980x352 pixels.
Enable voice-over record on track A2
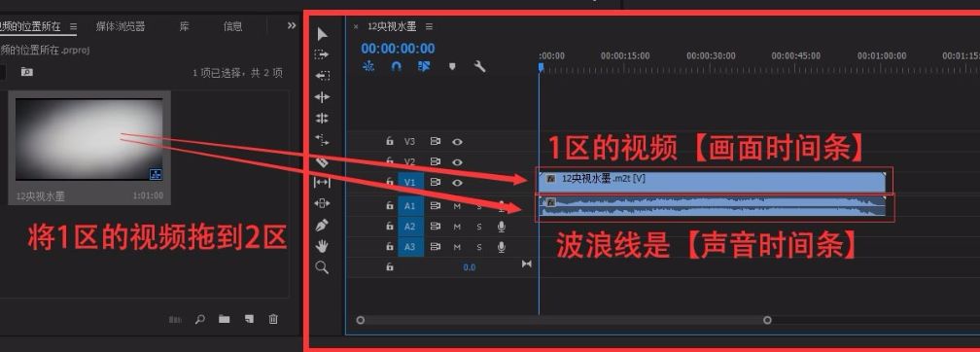(502, 227)
